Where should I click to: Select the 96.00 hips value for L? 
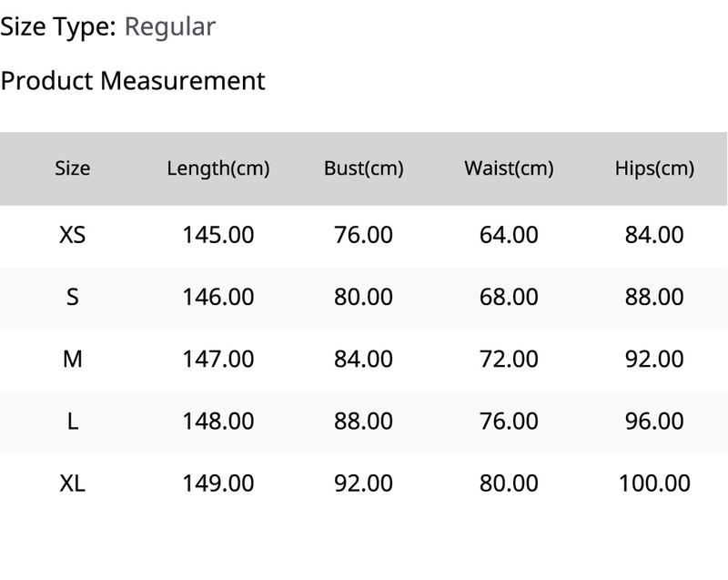pos(654,422)
